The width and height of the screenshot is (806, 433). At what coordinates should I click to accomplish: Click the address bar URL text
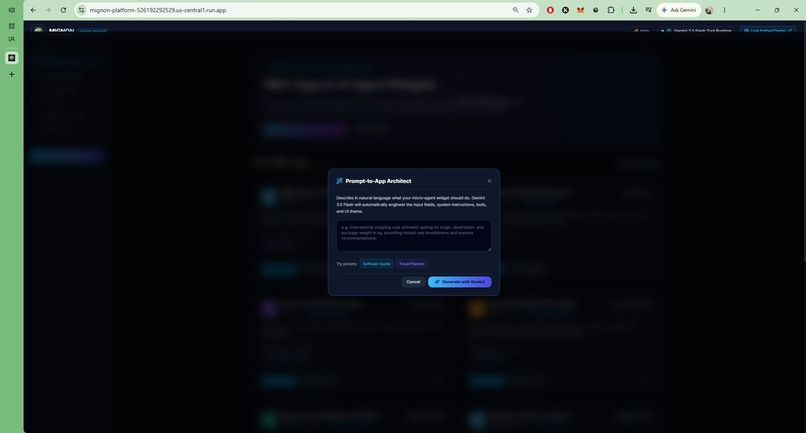click(x=158, y=10)
